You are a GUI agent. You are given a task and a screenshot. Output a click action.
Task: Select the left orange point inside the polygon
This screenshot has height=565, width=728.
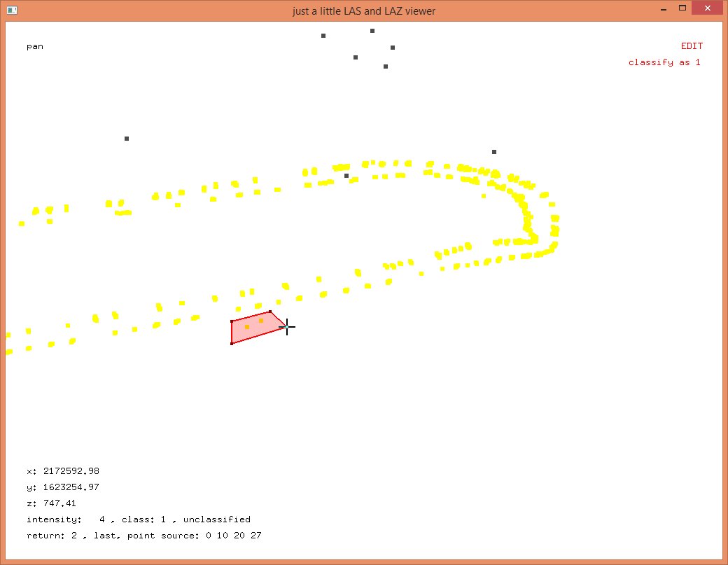247,327
